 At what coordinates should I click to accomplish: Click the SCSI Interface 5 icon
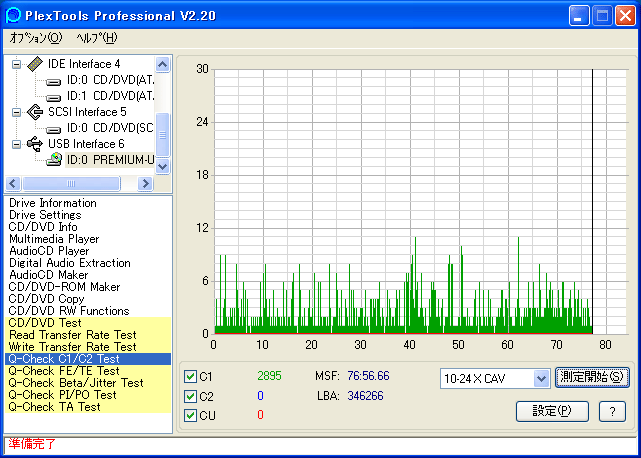35,112
